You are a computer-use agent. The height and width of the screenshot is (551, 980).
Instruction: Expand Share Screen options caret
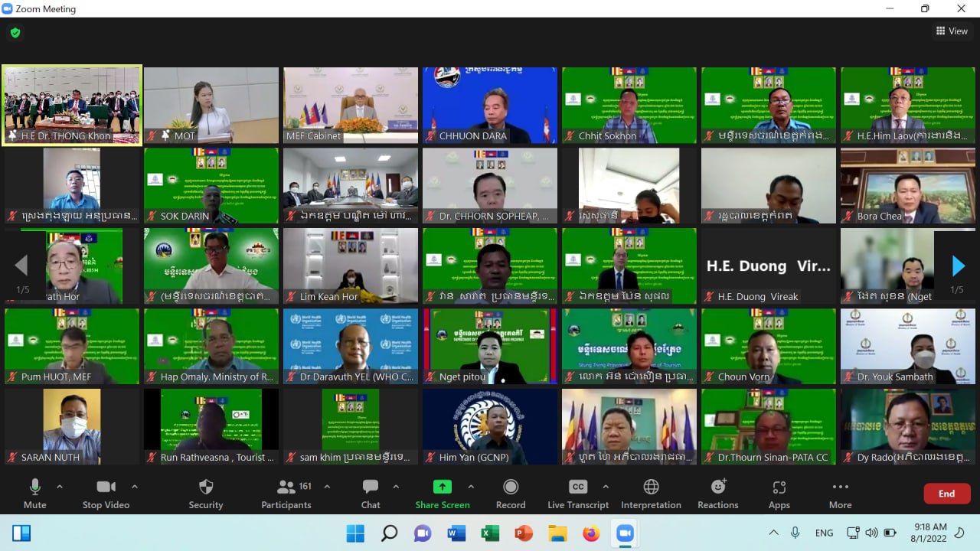point(471,487)
